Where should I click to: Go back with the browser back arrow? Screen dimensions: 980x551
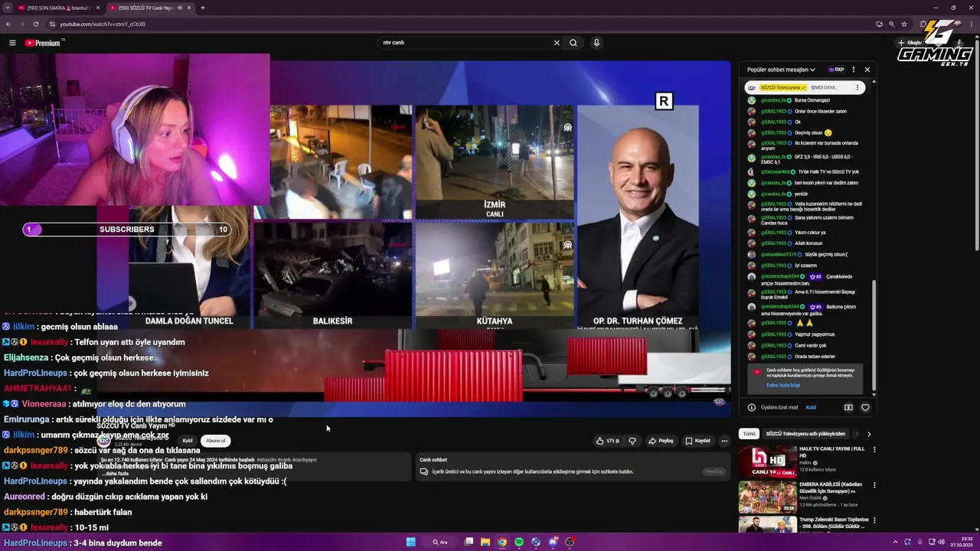coord(8,24)
